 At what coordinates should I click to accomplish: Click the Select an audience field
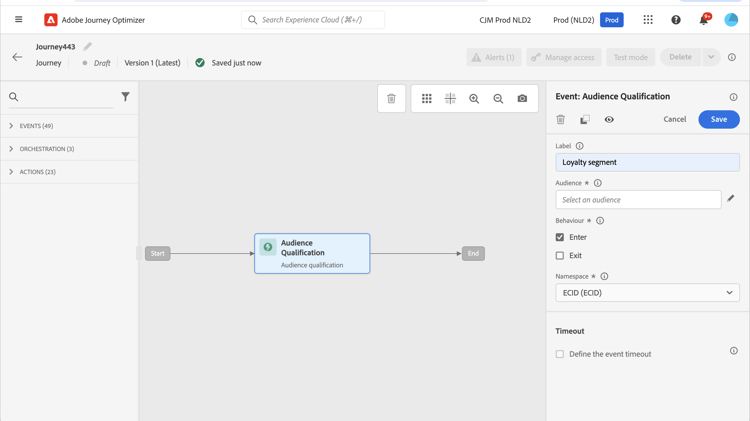[x=638, y=200]
